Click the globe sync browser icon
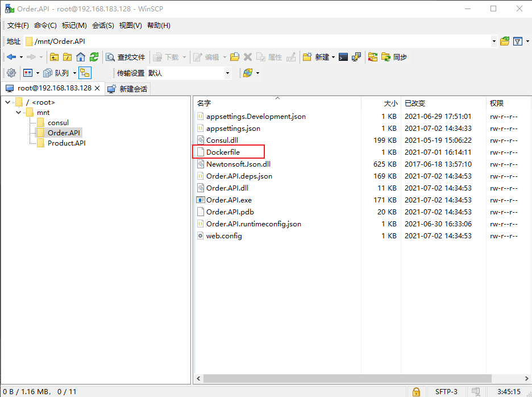532x397 pixels. tap(248, 73)
